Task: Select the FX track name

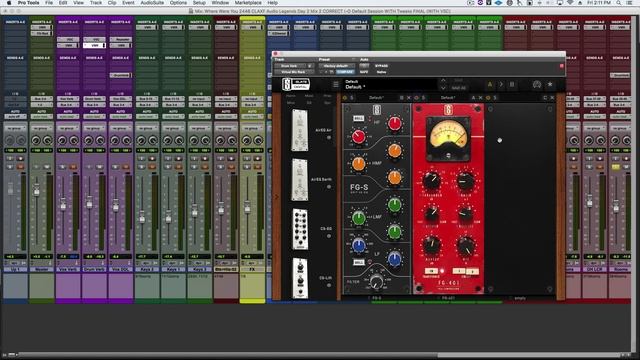Action: click(252, 269)
